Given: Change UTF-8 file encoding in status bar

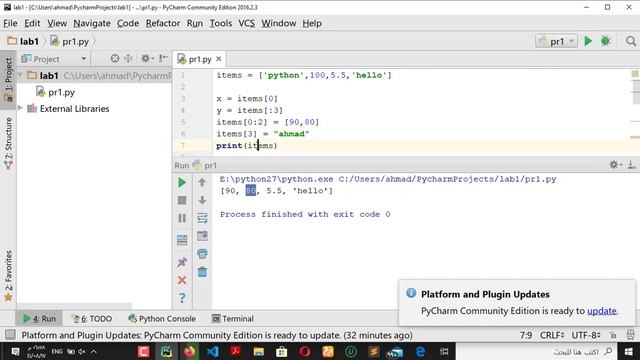Looking at the screenshot, I should point(586,335).
